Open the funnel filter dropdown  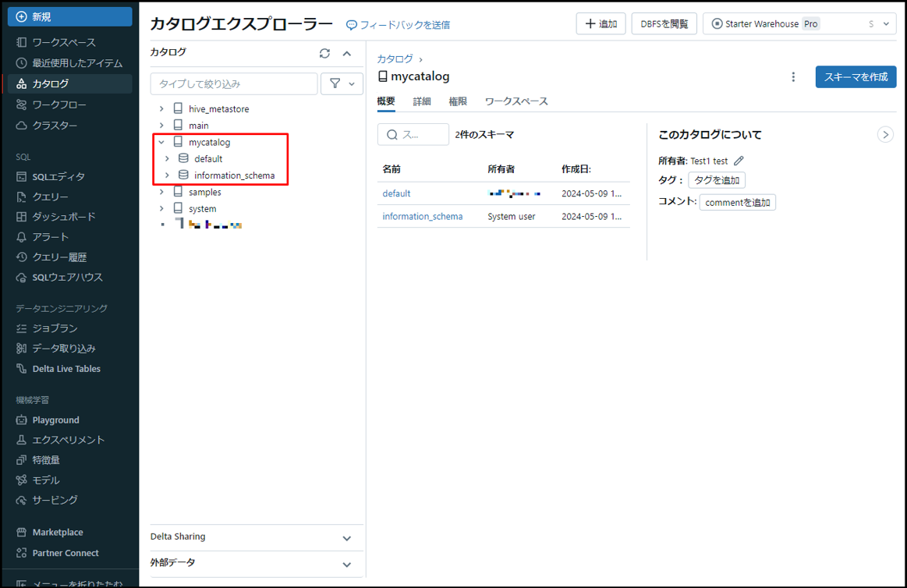(342, 84)
